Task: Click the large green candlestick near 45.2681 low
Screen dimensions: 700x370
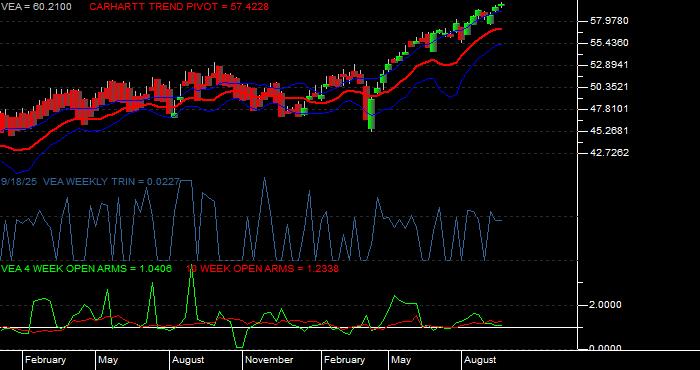Action: (371, 114)
